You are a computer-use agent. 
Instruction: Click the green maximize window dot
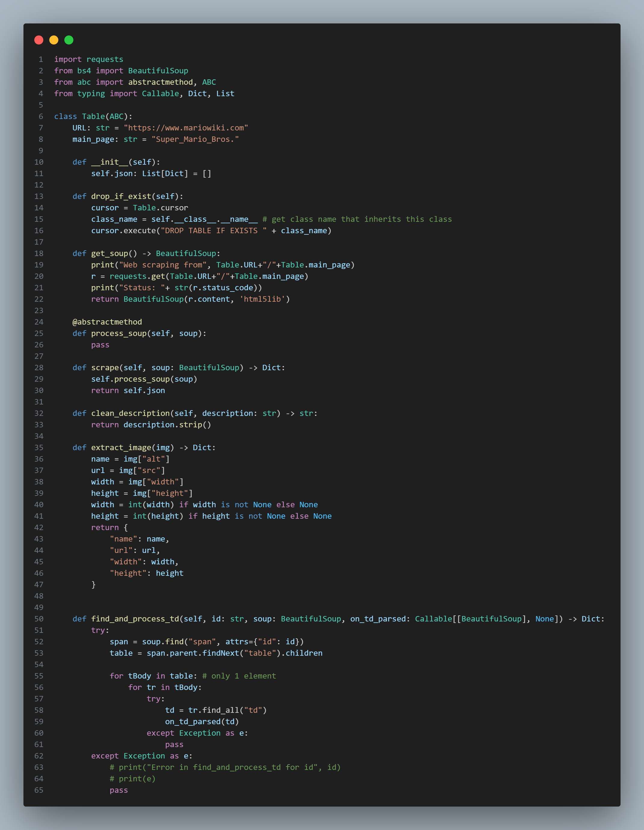click(x=69, y=40)
